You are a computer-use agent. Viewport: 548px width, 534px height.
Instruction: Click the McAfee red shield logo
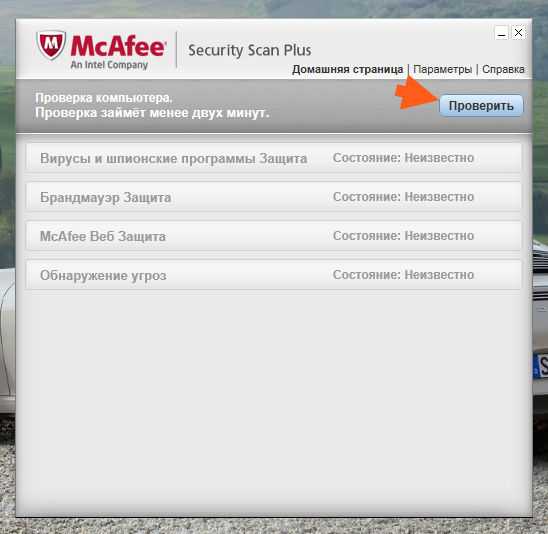(x=51, y=45)
